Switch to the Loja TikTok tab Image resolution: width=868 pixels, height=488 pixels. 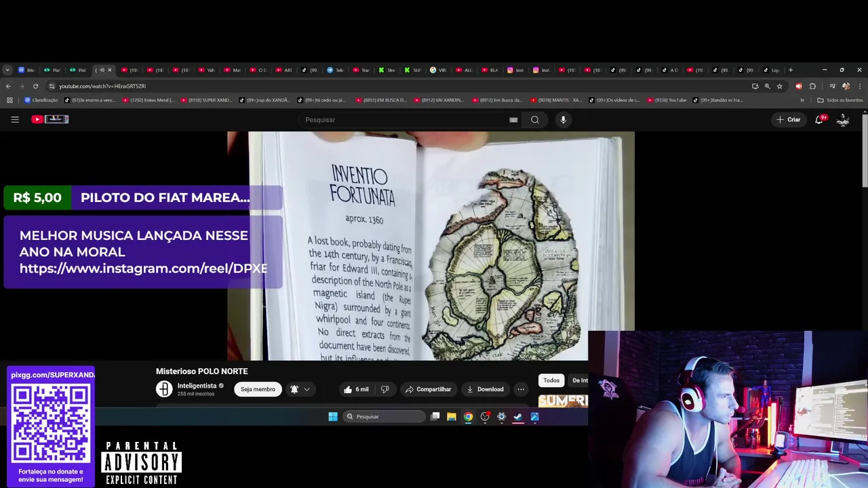point(771,70)
